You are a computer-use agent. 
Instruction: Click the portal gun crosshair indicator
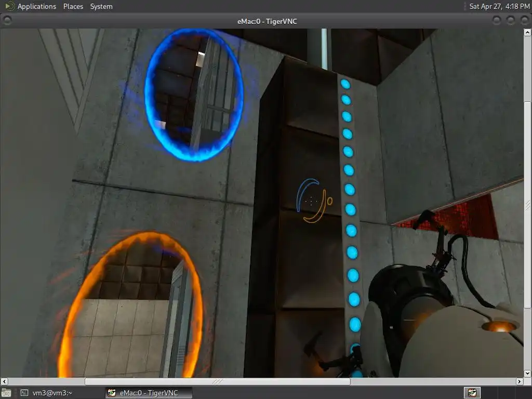pyautogui.click(x=314, y=201)
